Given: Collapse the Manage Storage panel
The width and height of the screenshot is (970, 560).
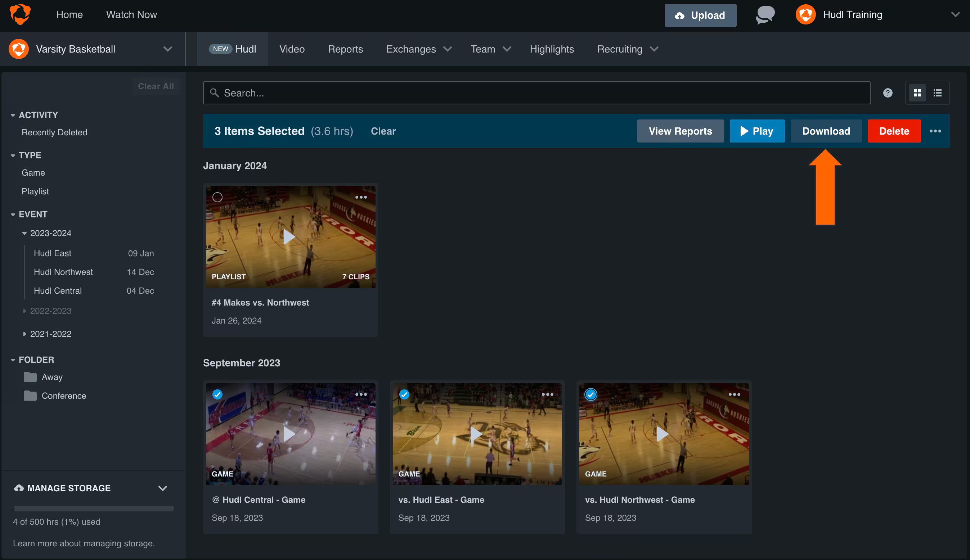Looking at the screenshot, I should tap(163, 488).
